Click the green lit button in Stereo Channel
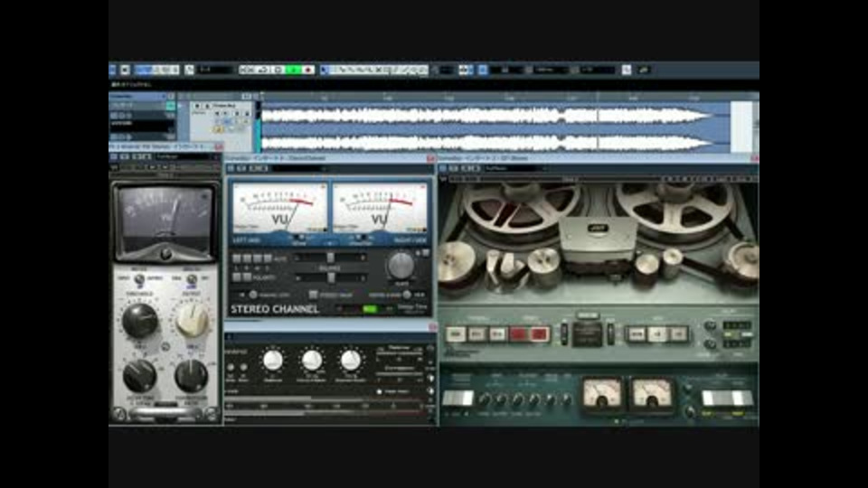Screen dimensions: 868x488 [x=370, y=309]
